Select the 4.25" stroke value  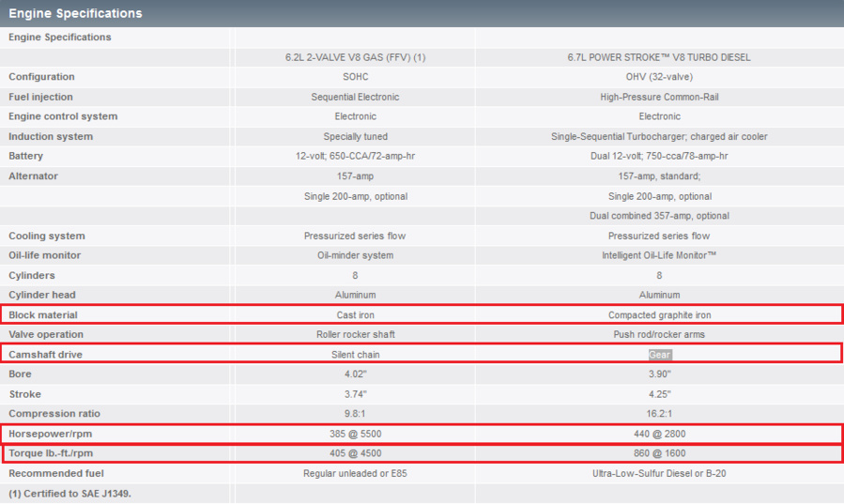coord(659,394)
